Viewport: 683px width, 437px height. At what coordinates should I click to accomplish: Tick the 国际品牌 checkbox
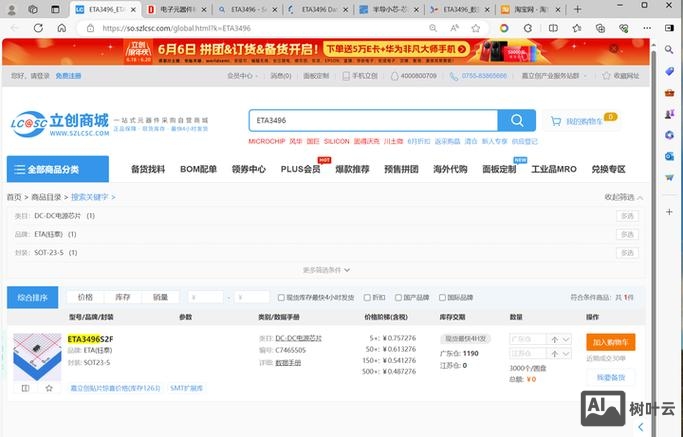coord(442,298)
